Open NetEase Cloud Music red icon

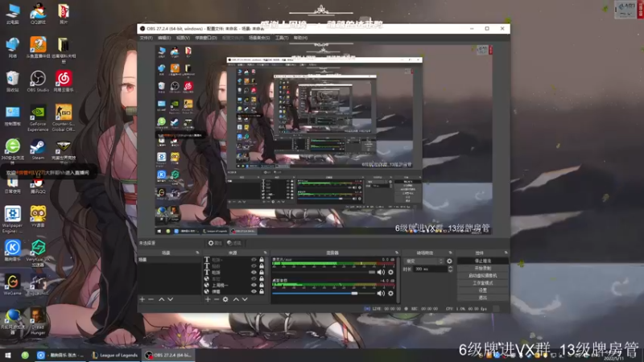pyautogui.click(x=64, y=81)
